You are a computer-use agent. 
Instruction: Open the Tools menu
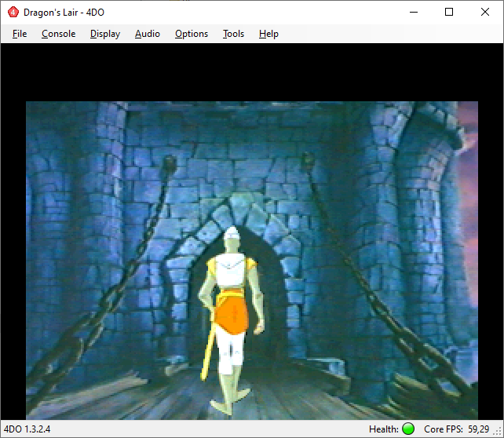point(233,34)
